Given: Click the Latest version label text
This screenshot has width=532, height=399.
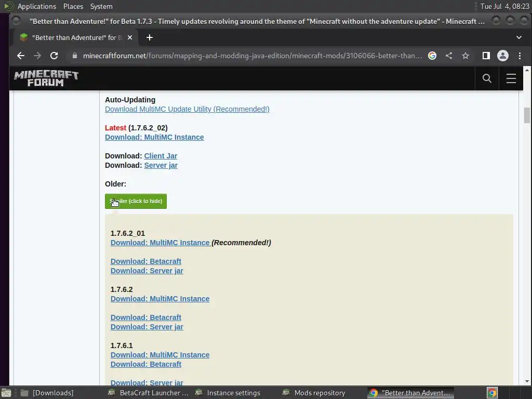Looking at the screenshot, I should pyautogui.click(x=115, y=128).
